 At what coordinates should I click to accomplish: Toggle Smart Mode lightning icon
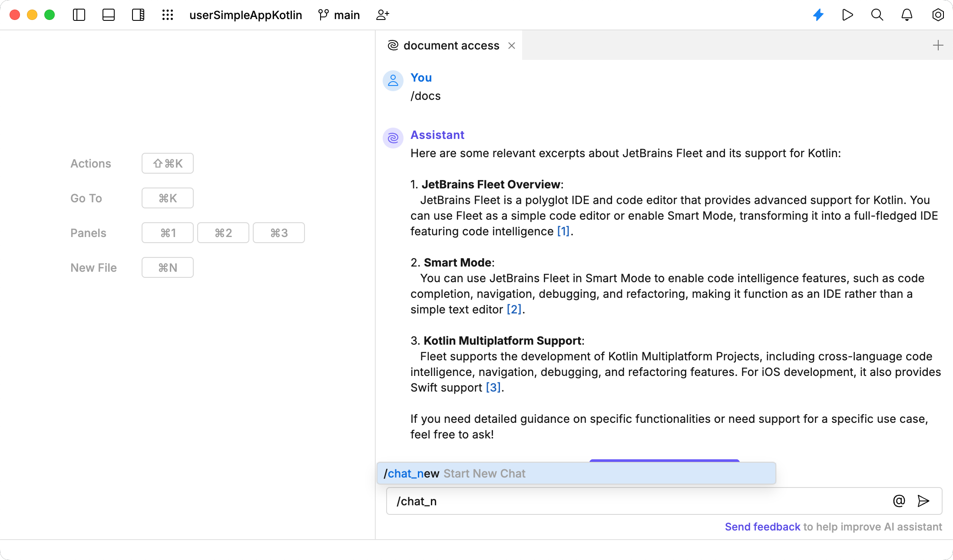pos(818,15)
